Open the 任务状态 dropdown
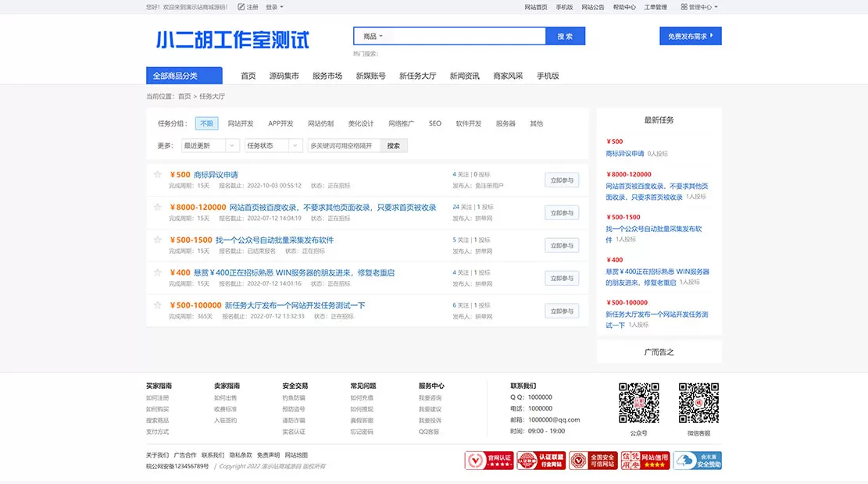Image resolution: width=868 pixels, height=484 pixels. tap(273, 145)
